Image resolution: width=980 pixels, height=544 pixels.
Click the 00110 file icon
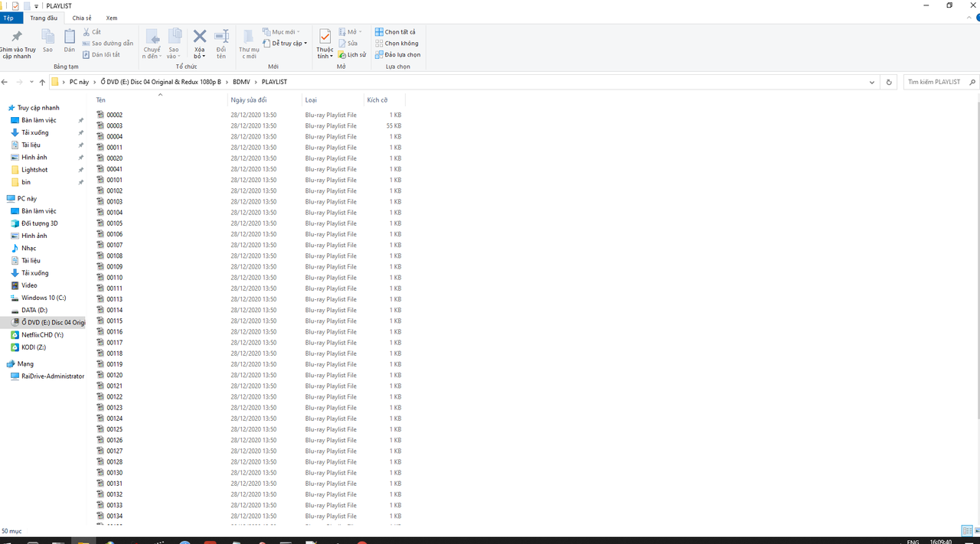pyautogui.click(x=100, y=278)
